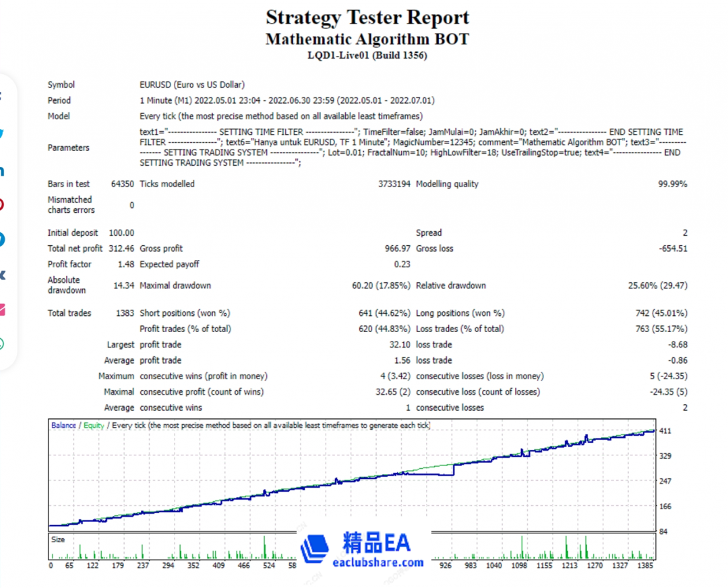Click the LQD1-Live01 build subtitle

pyautogui.click(x=367, y=55)
